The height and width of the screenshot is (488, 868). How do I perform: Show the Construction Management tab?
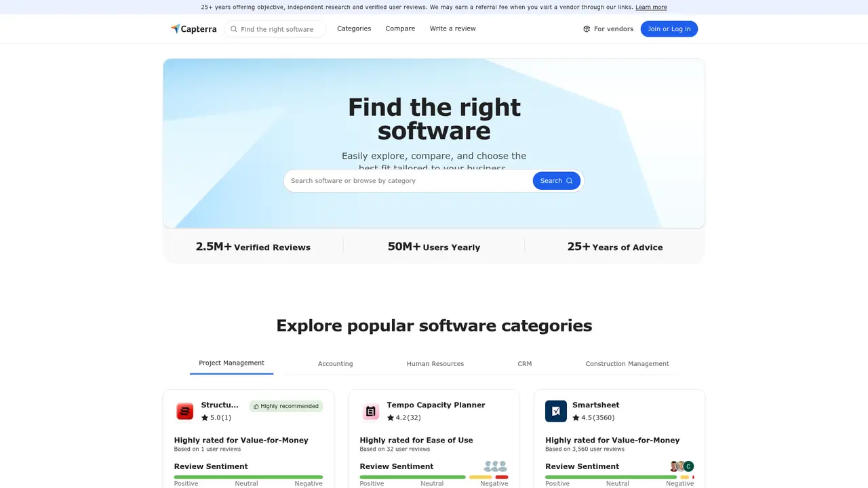pyautogui.click(x=627, y=364)
